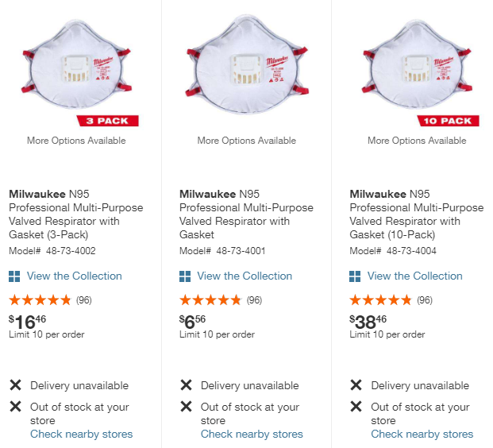View the Collection for model 48-73-4004
The width and height of the screenshot is (493, 448).
(414, 276)
